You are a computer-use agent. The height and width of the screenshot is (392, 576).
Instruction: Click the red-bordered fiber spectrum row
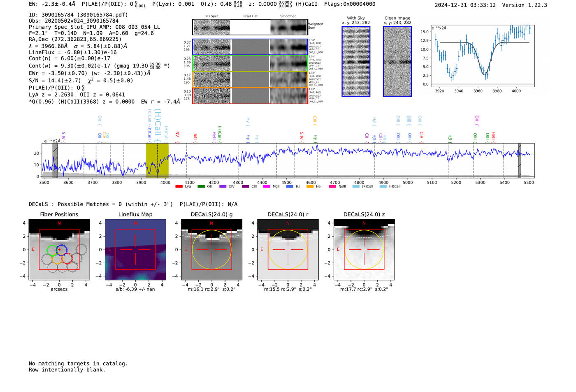tap(250, 95)
